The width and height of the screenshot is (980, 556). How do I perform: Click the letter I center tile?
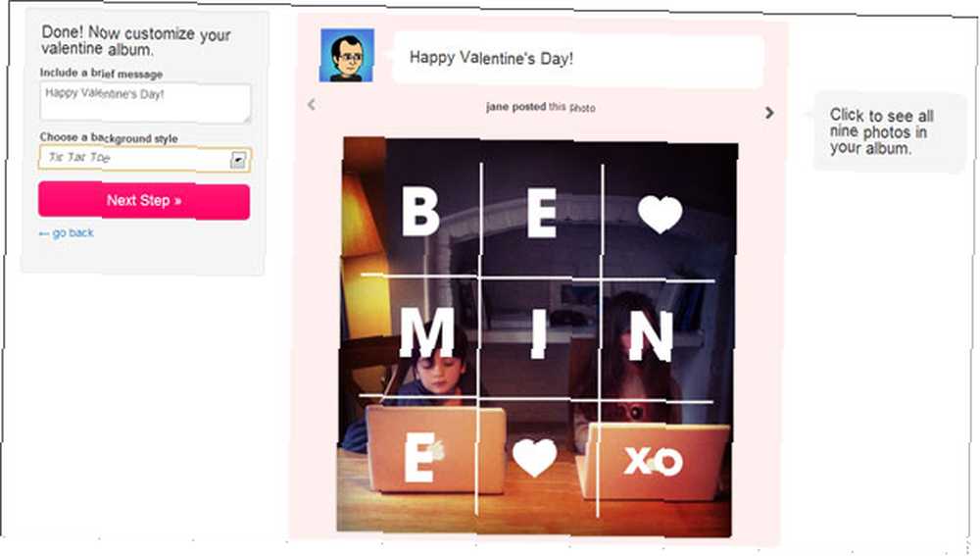[x=538, y=334]
